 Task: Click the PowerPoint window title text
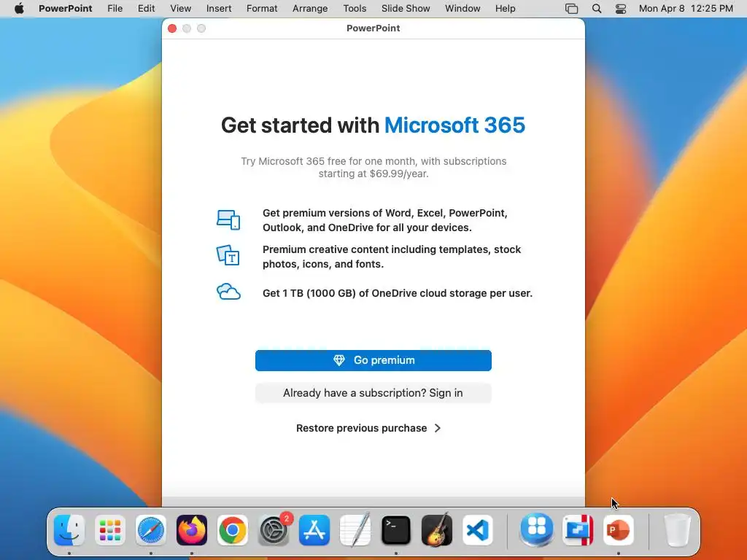tap(373, 28)
